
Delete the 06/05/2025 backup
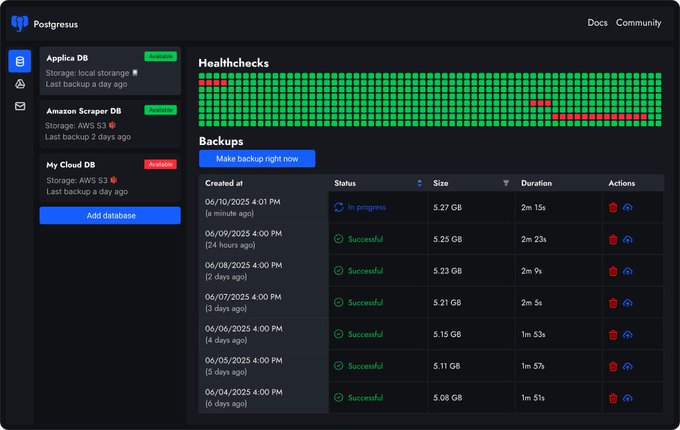[x=613, y=366]
